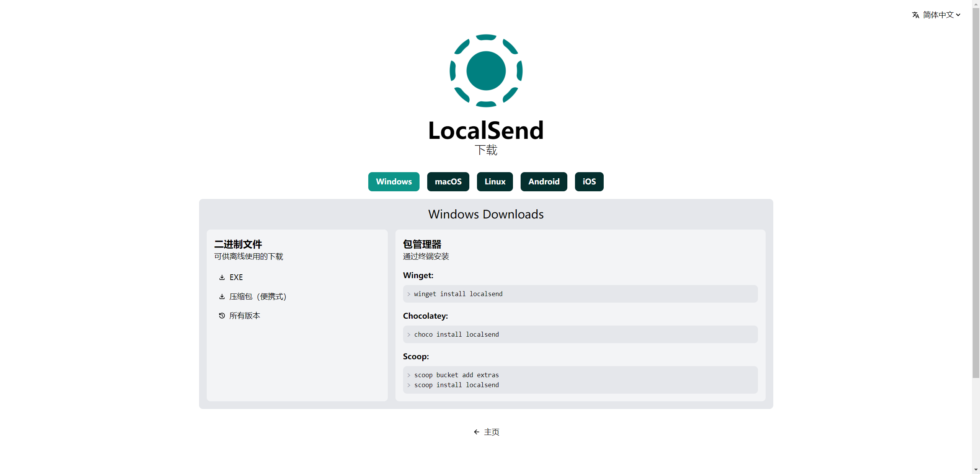Switch to the Windows tab
The image size is (980, 474).
click(x=394, y=182)
